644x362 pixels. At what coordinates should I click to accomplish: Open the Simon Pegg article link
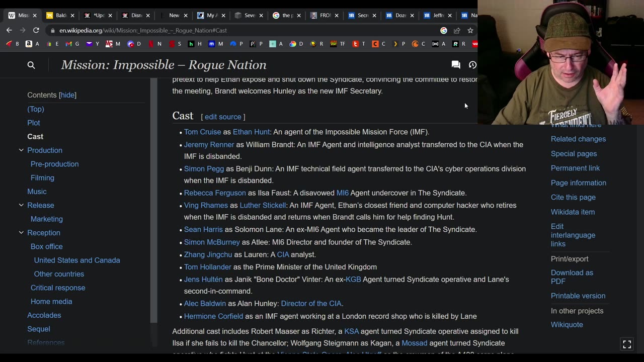click(204, 169)
